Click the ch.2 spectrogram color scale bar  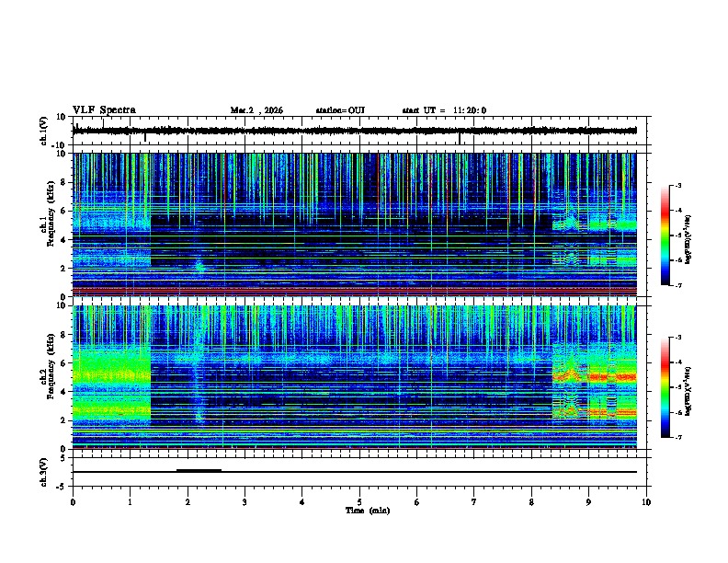665,387
